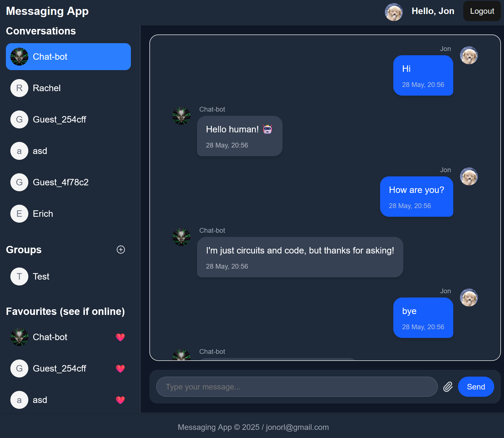Screen dimensions: 504x438
Task: Click the T avatar of Test group
Action: click(x=19, y=276)
